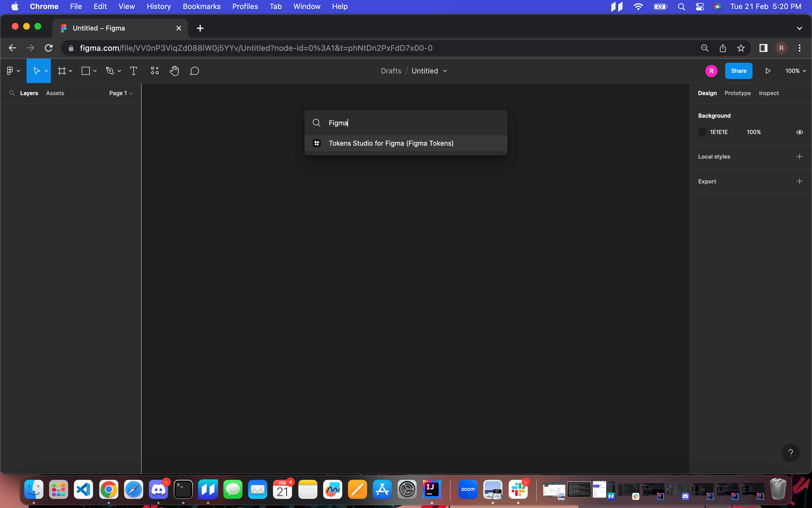Expand Pen tool options chevron
Viewport: 812px width, 508px height.
pyautogui.click(x=119, y=71)
